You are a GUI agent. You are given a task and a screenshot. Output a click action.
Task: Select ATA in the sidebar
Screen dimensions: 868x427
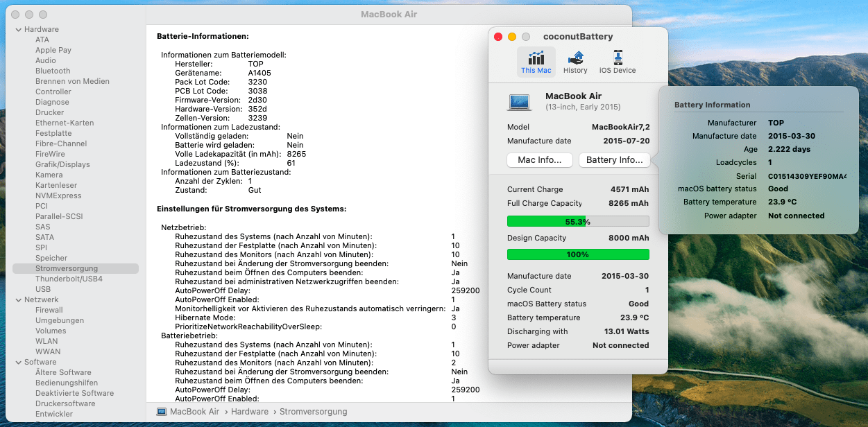coord(42,40)
